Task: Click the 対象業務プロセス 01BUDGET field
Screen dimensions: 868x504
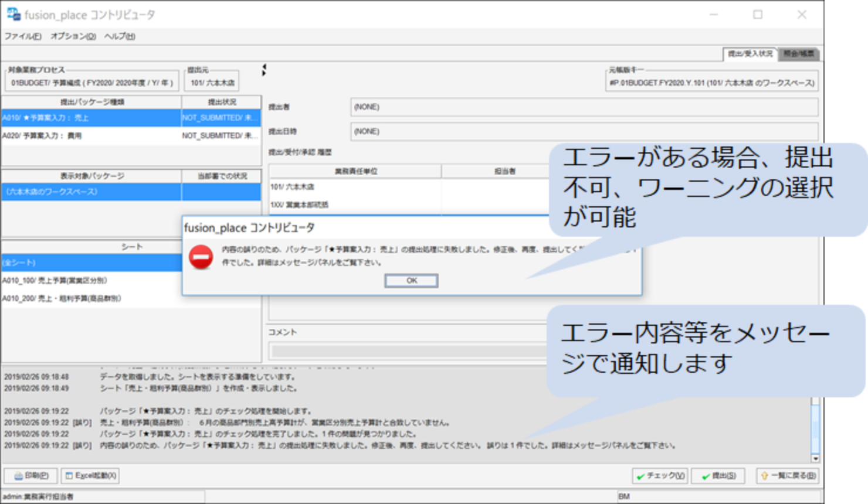Action: [x=91, y=83]
